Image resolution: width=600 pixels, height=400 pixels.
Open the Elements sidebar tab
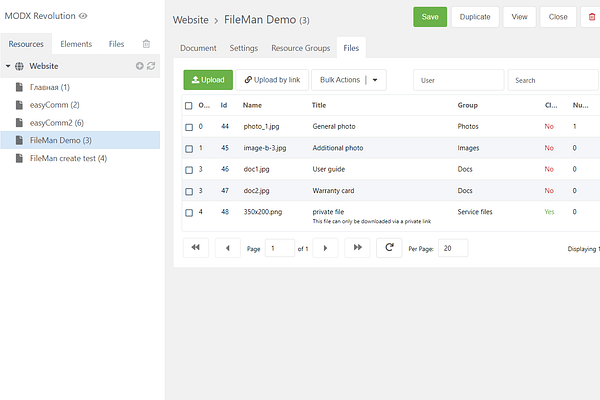point(76,44)
